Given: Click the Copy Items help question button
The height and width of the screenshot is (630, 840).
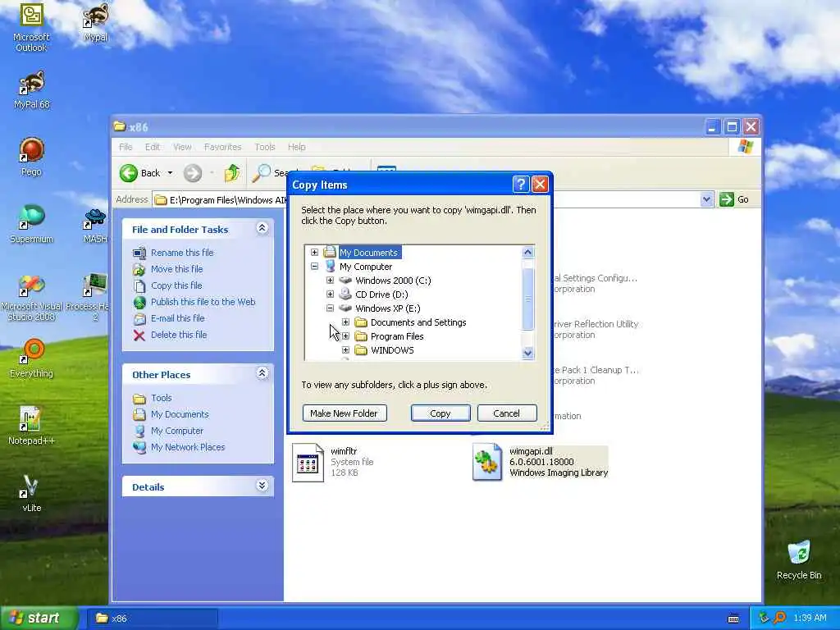Looking at the screenshot, I should 521,185.
